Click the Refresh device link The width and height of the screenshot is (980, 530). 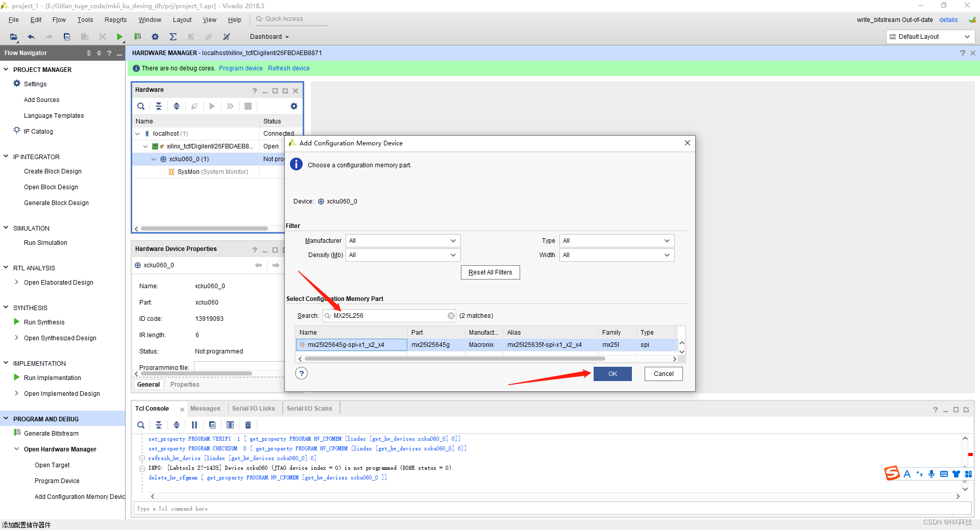point(289,68)
